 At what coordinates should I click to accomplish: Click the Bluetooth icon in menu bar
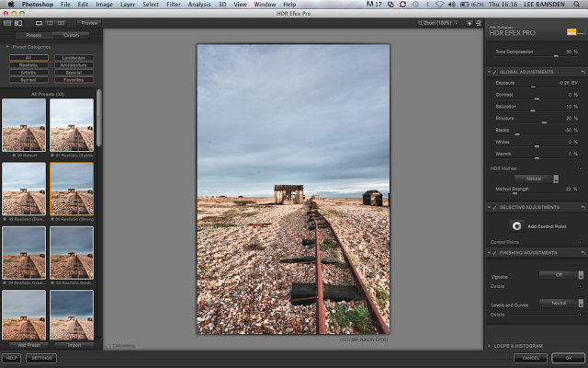[427, 4]
